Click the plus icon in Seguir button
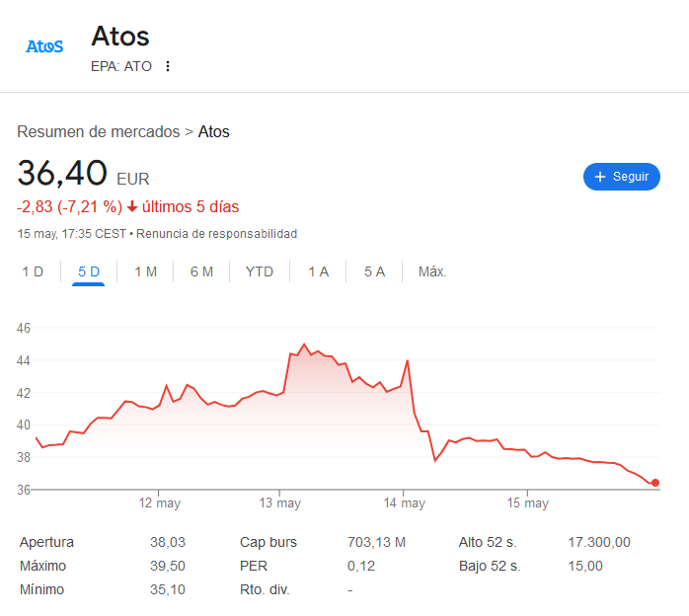The height and width of the screenshot is (616, 689). pos(599,177)
